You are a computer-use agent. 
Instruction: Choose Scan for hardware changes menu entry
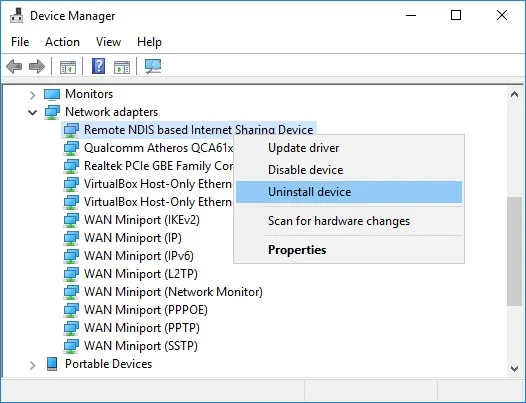(349, 221)
